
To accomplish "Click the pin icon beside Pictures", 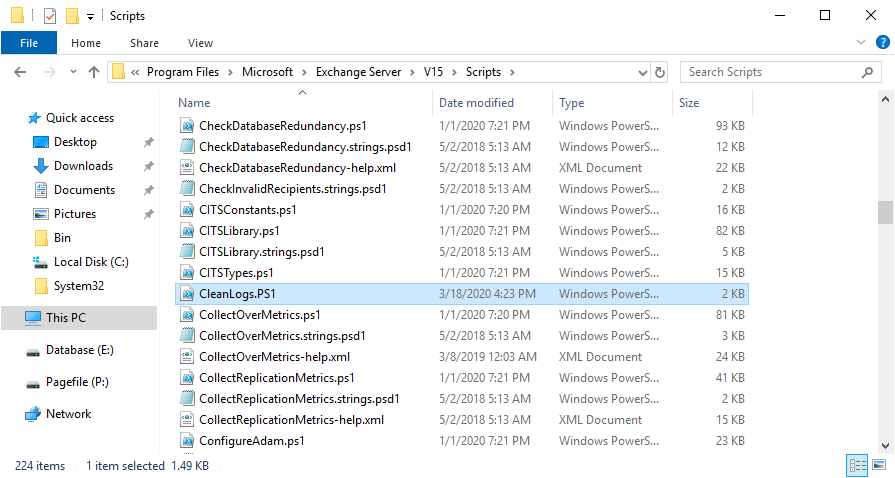I will click(x=148, y=214).
